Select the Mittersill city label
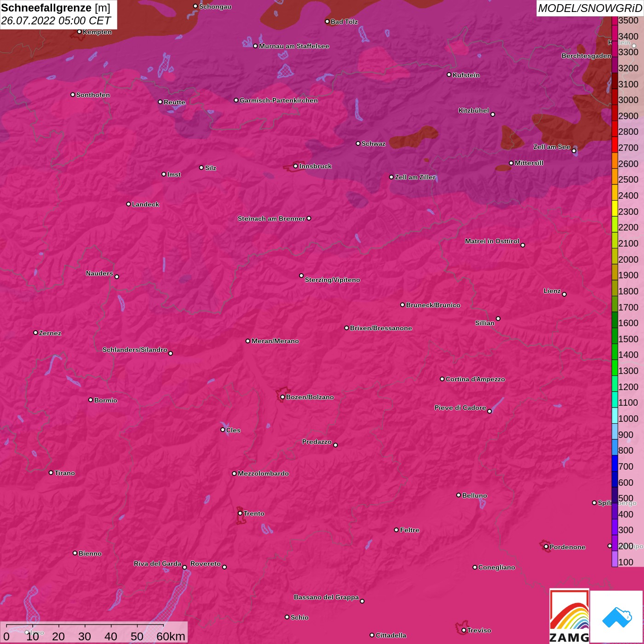Image resolution: width=644 pixels, height=644 pixels. tap(529, 163)
